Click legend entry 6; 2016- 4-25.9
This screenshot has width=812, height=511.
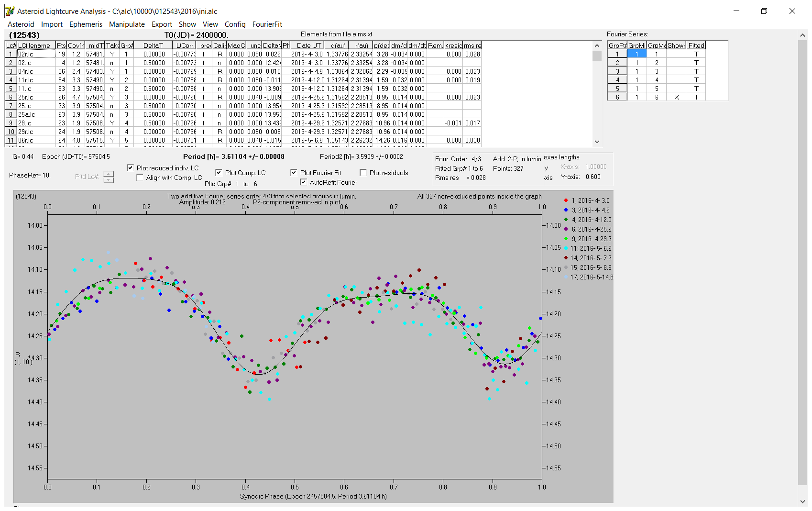(x=587, y=229)
